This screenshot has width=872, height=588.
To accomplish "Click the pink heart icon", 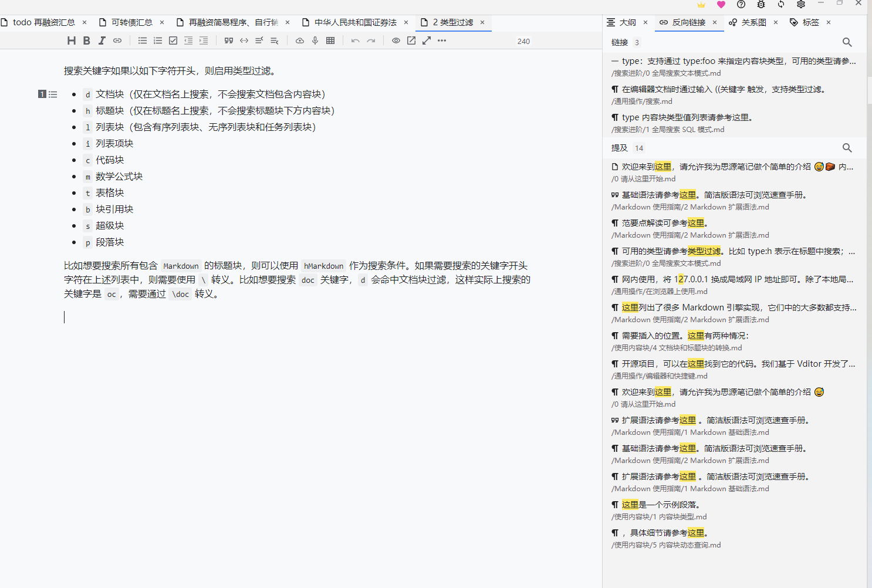I will [x=721, y=5].
